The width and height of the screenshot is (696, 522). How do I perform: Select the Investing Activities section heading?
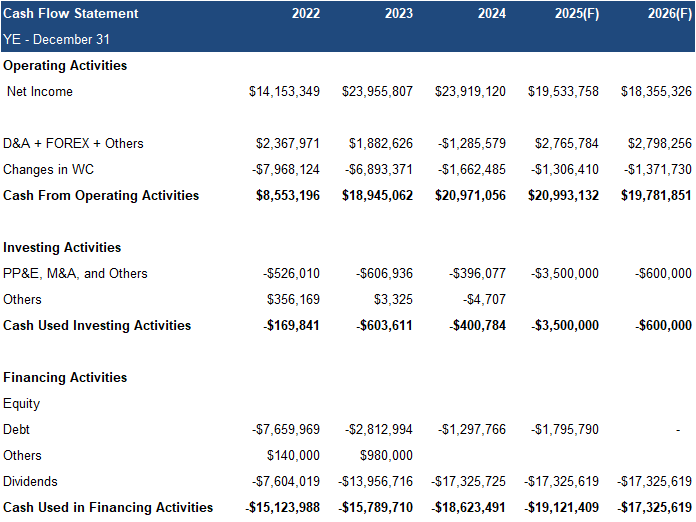62,248
